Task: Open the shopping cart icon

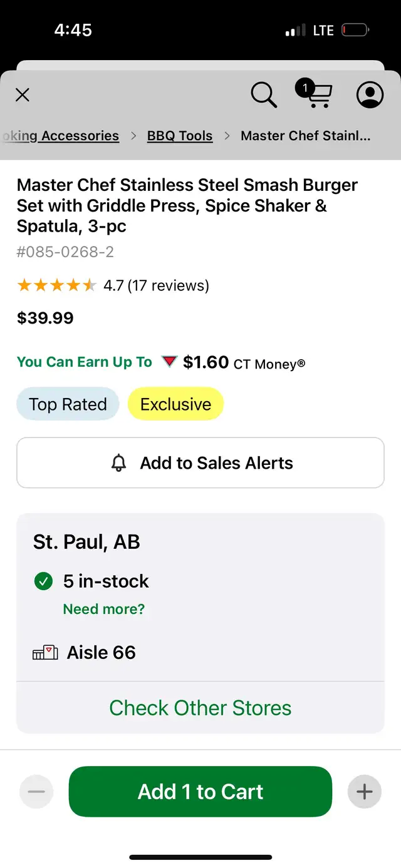Action: (316, 95)
